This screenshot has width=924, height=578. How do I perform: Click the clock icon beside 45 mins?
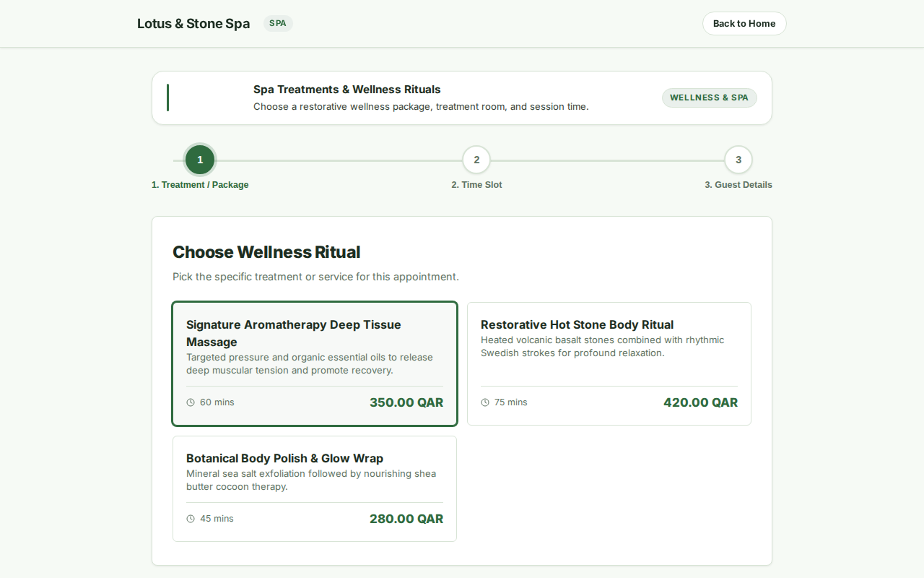tap(191, 519)
